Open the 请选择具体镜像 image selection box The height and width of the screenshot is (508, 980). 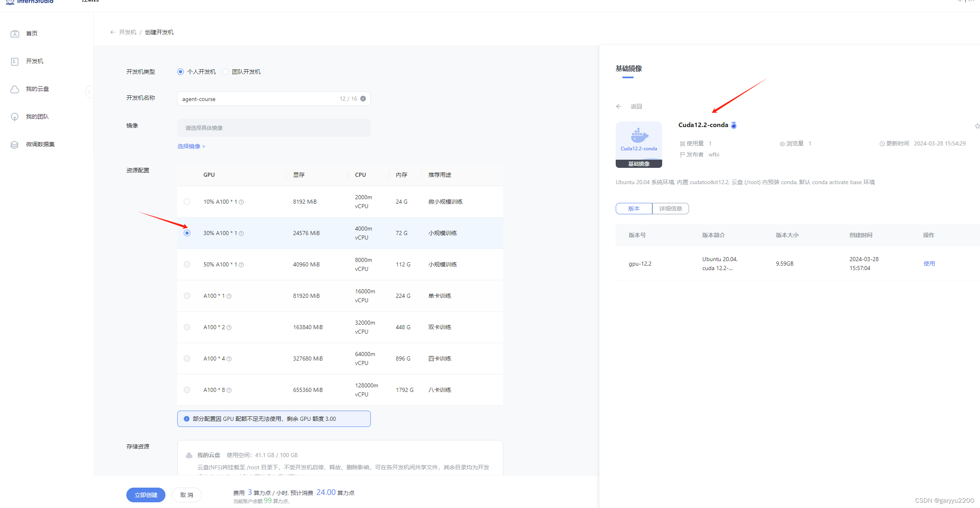click(x=273, y=128)
